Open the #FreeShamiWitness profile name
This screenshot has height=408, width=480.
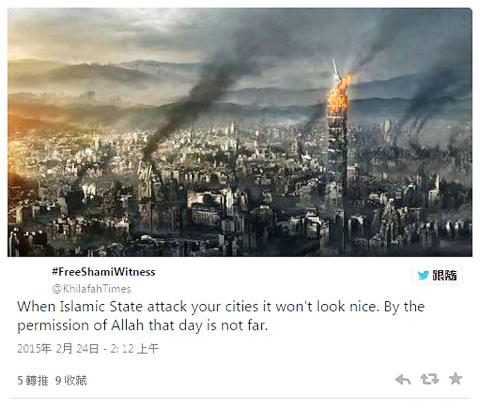pos(103,272)
